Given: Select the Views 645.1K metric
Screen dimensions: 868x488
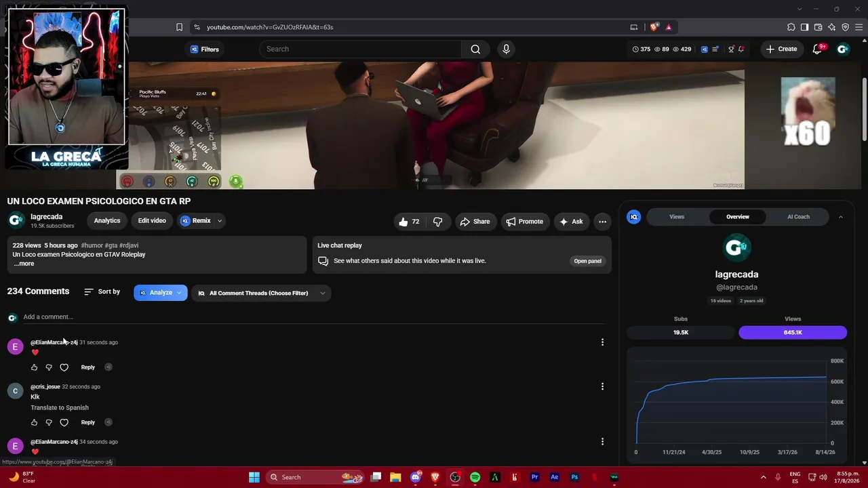Looking at the screenshot, I should 793,333.
